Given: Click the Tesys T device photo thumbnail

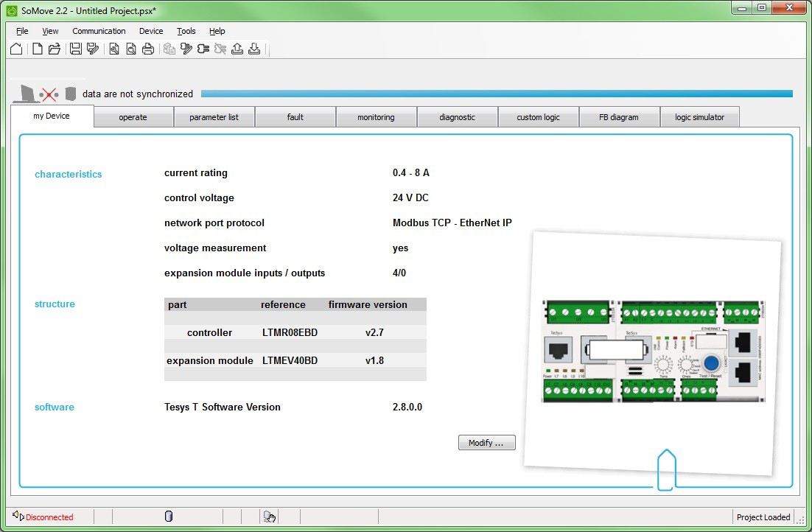Looking at the screenshot, I should click(x=653, y=351).
